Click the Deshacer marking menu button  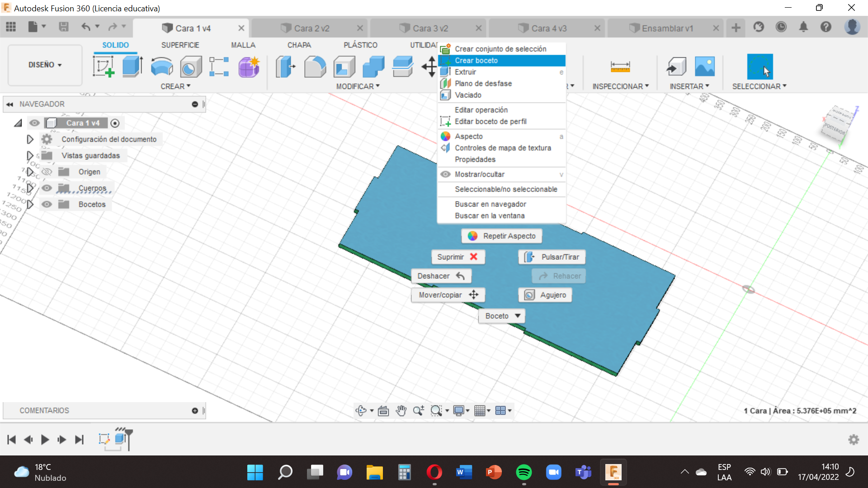(x=441, y=276)
